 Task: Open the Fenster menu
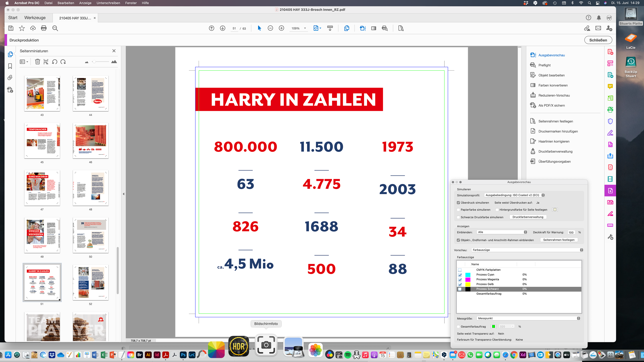point(131,3)
